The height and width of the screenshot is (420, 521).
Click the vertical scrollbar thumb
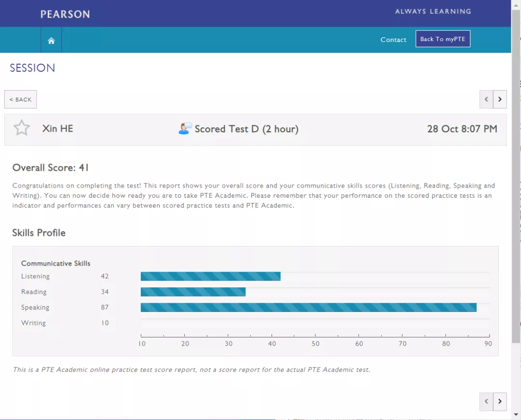pyautogui.click(x=516, y=176)
